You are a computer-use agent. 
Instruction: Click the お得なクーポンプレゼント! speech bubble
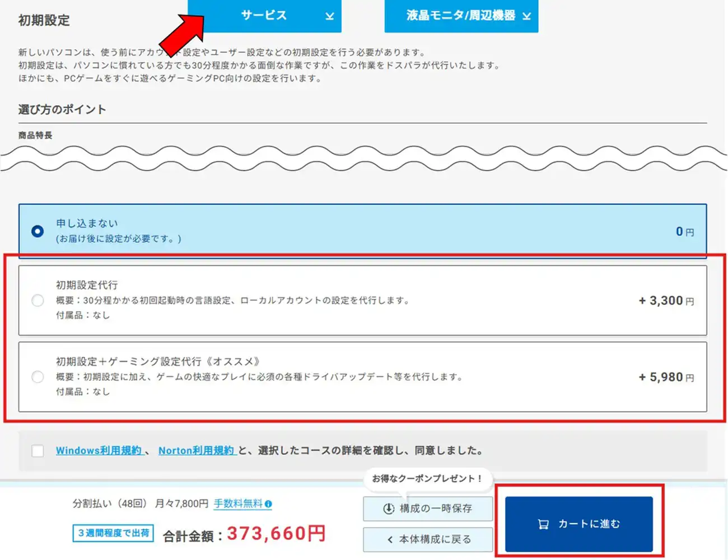427,479
